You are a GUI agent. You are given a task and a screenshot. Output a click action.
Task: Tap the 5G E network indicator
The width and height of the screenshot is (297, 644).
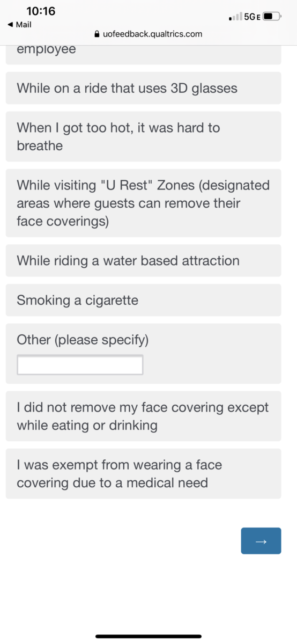point(252,17)
